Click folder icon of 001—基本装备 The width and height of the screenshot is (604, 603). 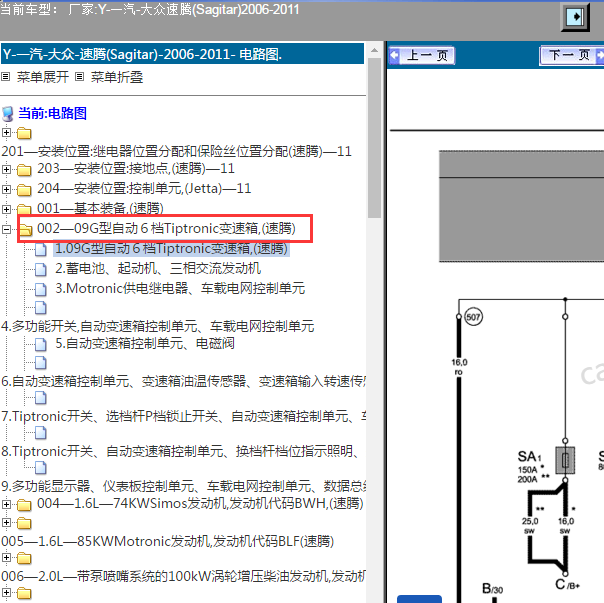point(24,209)
